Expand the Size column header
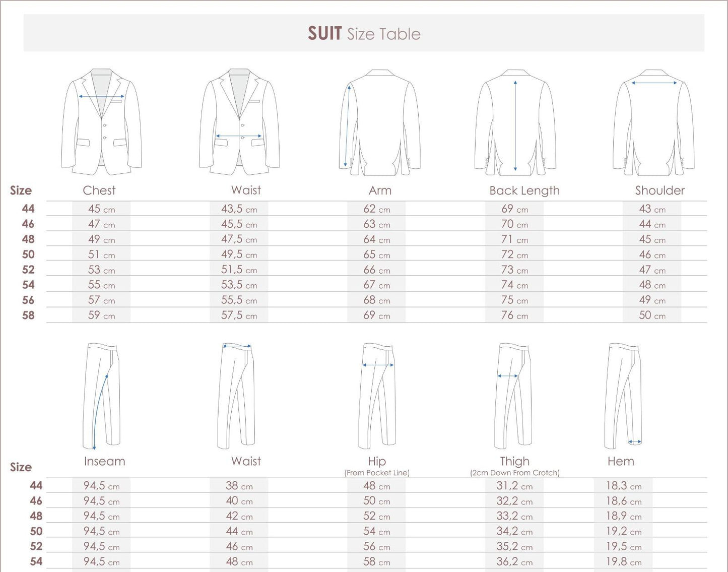 21,190
